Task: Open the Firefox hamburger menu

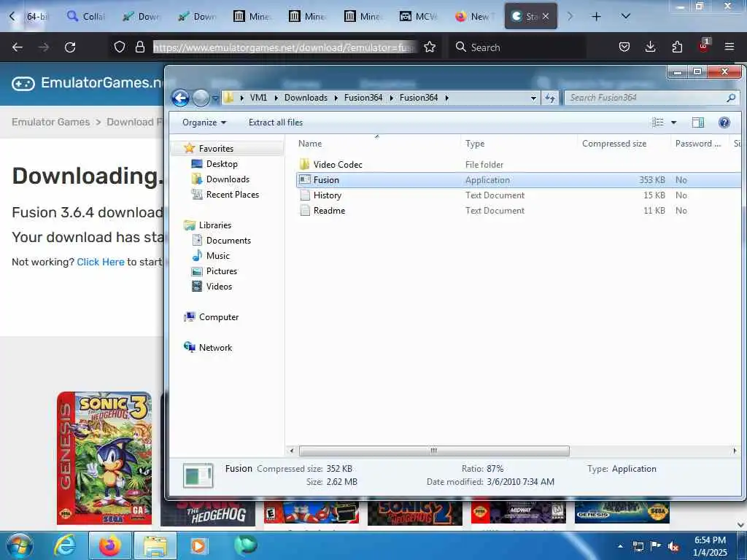Action: (729, 47)
